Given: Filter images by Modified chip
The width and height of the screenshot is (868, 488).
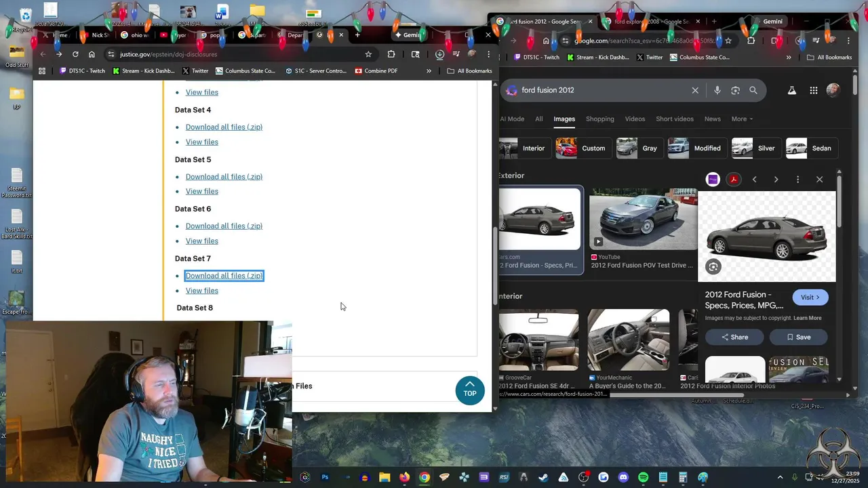Looking at the screenshot, I should pos(696,148).
